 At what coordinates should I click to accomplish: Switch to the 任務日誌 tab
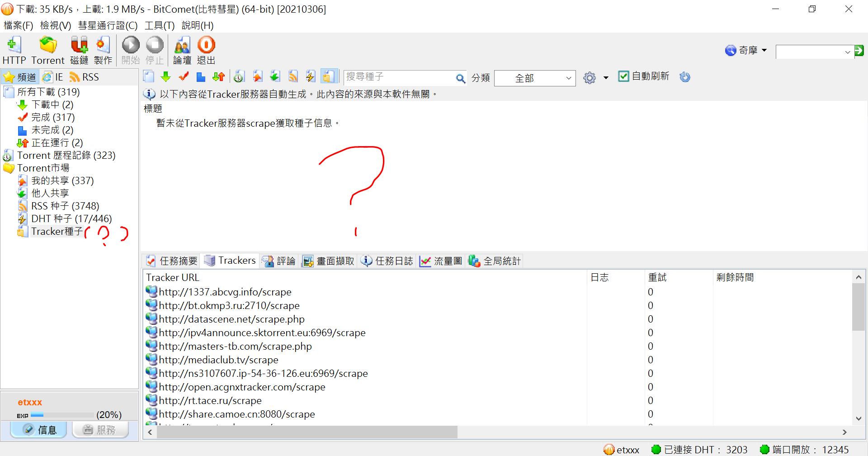click(387, 261)
